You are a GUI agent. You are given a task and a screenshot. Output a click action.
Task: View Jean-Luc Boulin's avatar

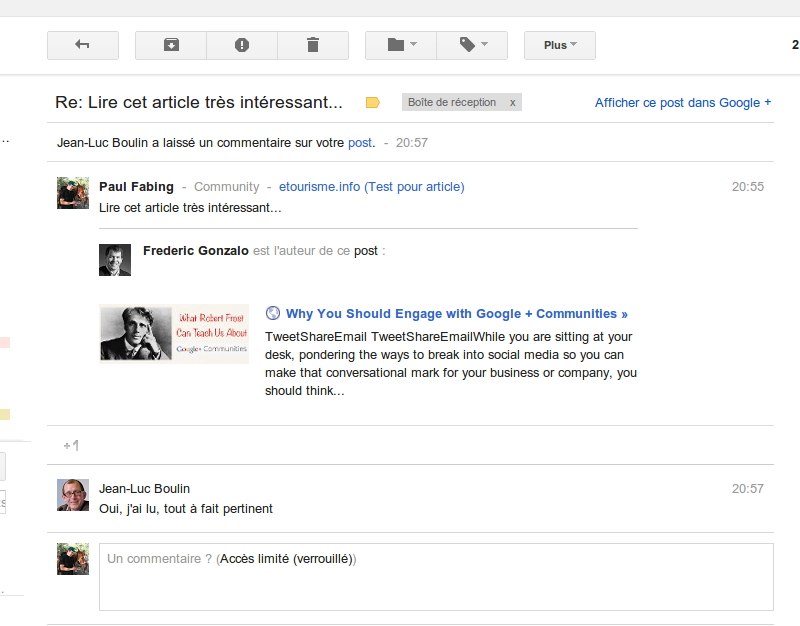pyautogui.click(x=73, y=495)
